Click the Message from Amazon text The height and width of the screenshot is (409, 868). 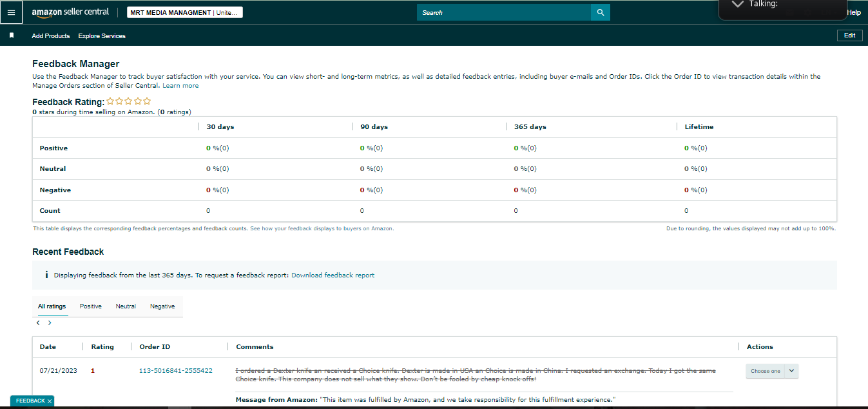(x=426, y=400)
